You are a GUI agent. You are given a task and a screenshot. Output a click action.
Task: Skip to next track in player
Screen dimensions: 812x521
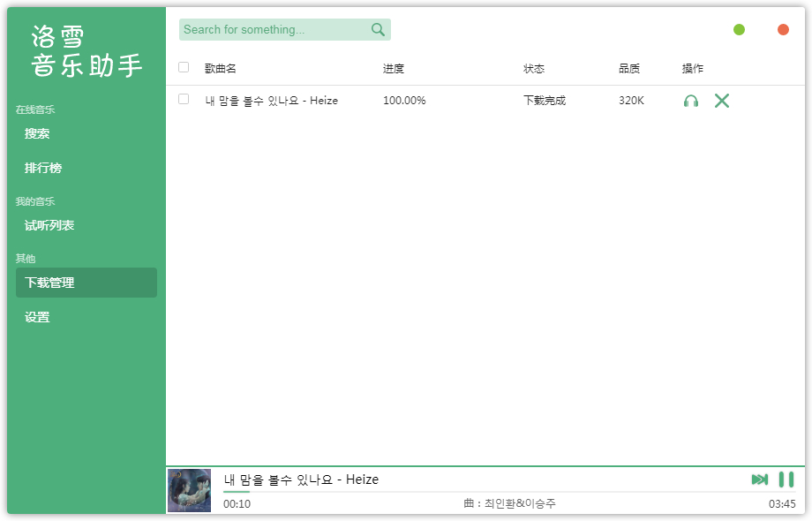pyautogui.click(x=759, y=479)
